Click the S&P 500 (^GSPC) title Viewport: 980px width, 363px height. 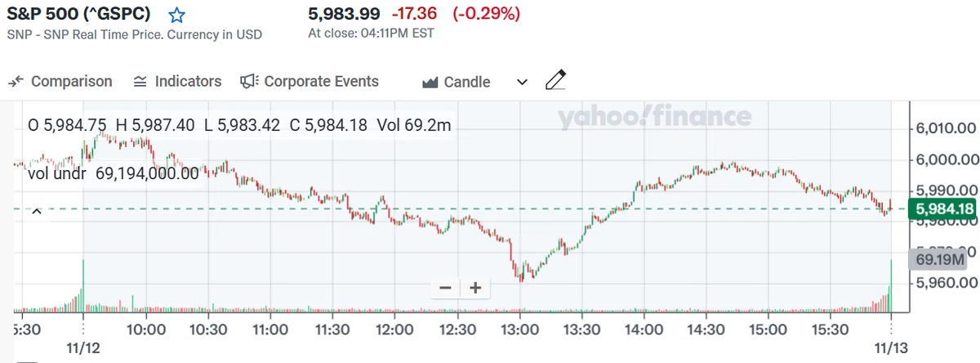click(83, 15)
